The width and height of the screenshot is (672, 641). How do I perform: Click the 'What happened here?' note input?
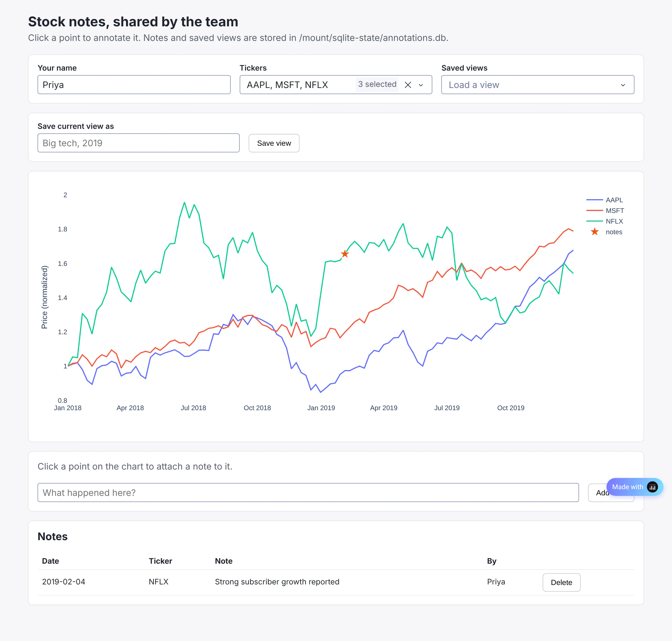[308, 492]
